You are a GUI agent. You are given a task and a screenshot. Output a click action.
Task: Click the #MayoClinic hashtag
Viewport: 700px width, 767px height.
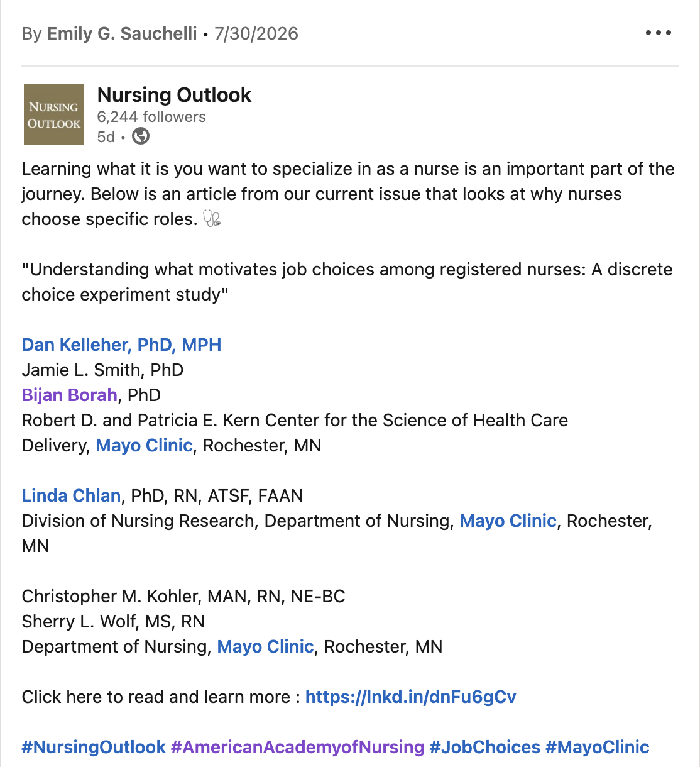[x=597, y=747]
